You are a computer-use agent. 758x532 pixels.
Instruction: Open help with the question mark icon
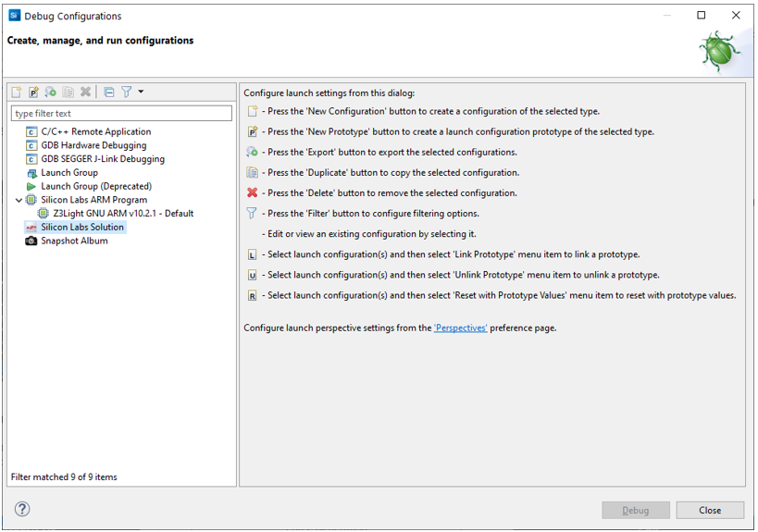pyautogui.click(x=22, y=509)
